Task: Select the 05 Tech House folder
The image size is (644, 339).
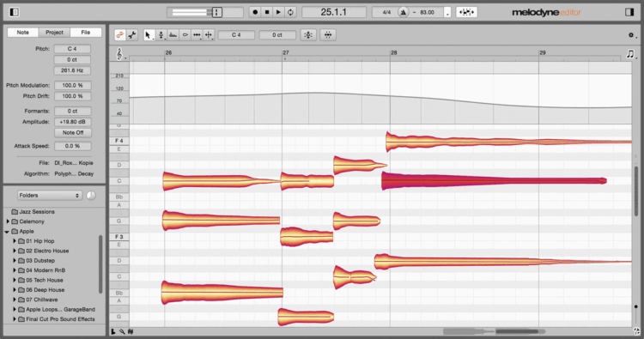Action: [45, 280]
